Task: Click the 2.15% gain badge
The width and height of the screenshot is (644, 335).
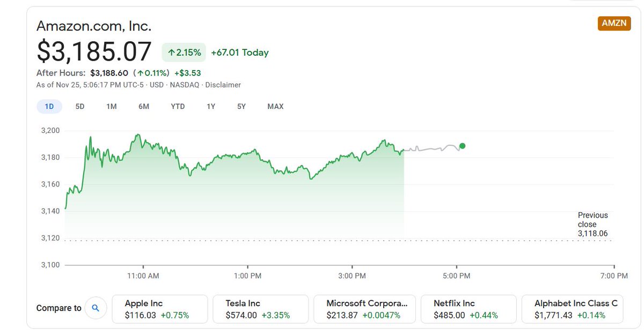Action: coord(184,53)
